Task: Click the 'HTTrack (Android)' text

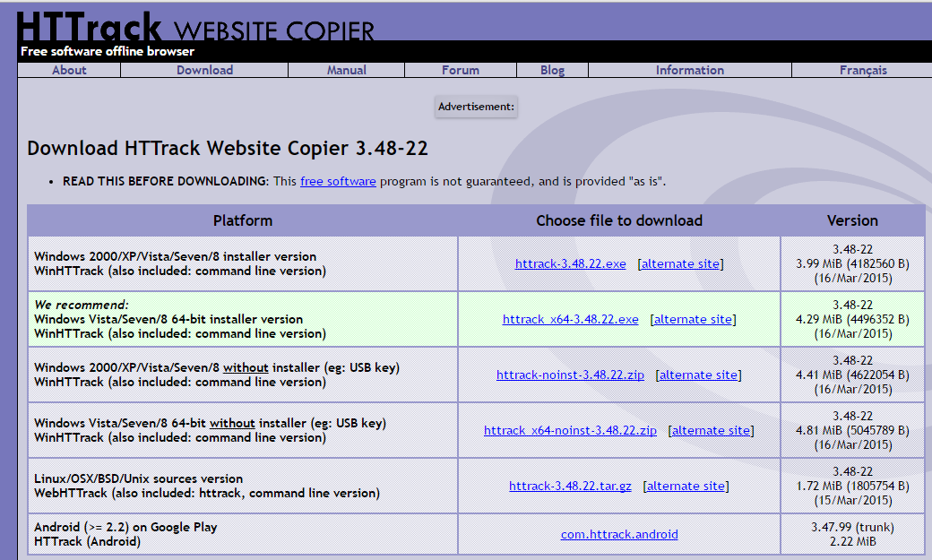Action: click(x=88, y=541)
